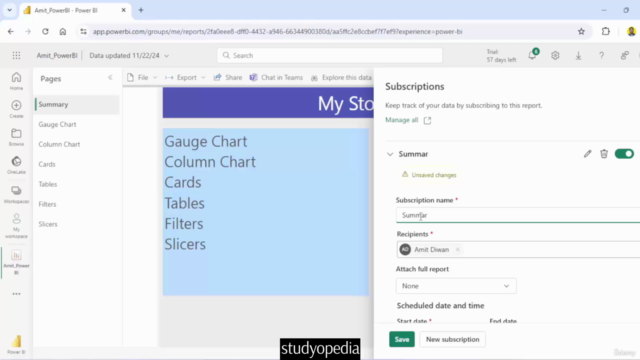Open the Summary page

(77, 104)
